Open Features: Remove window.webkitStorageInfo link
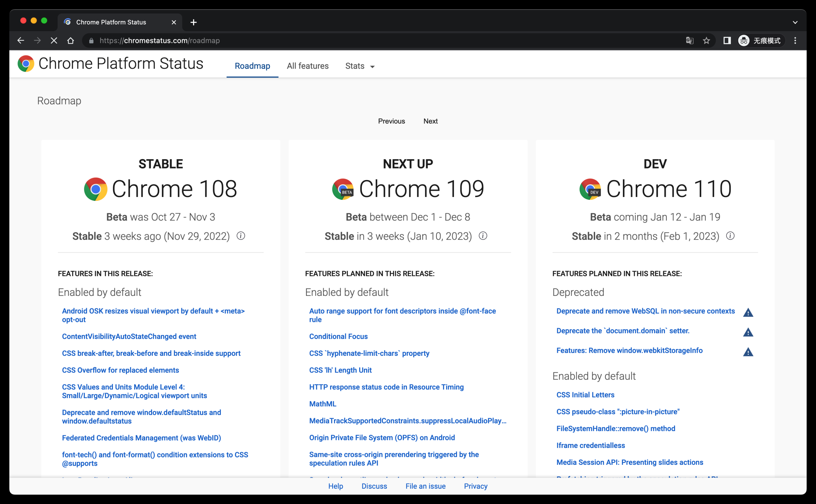The height and width of the screenshot is (504, 816). [630, 350]
